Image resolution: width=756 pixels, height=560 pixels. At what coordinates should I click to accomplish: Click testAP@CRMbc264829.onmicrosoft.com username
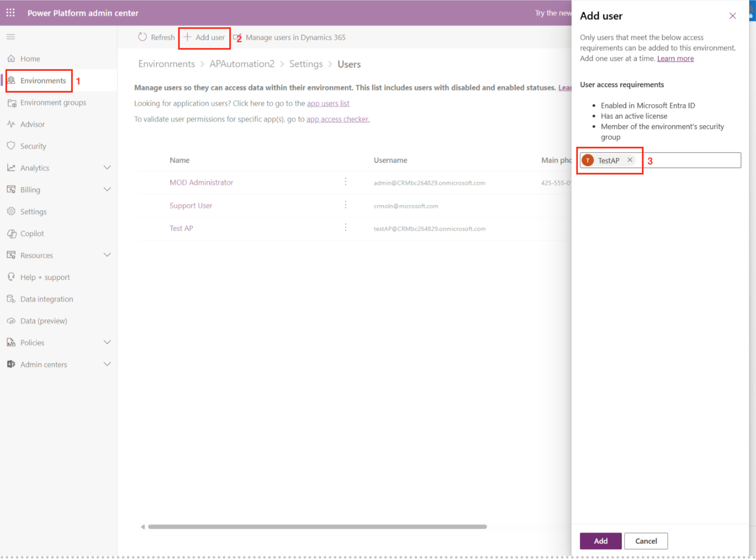point(430,228)
